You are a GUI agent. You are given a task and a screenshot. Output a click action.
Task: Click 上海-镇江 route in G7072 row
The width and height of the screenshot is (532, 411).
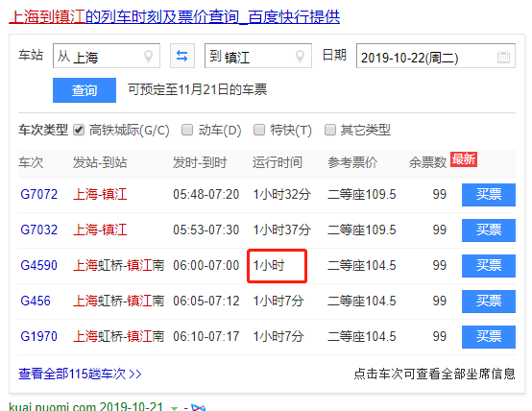pyautogui.click(x=100, y=195)
